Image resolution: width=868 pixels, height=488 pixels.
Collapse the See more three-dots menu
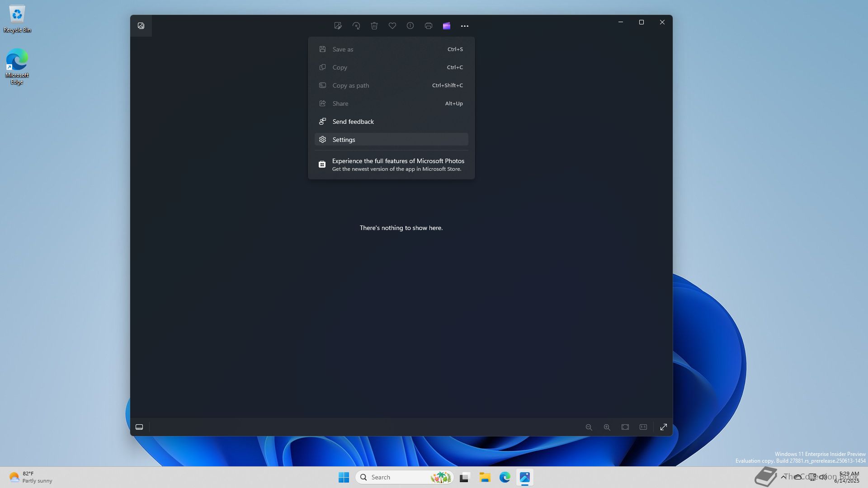click(465, 26)
